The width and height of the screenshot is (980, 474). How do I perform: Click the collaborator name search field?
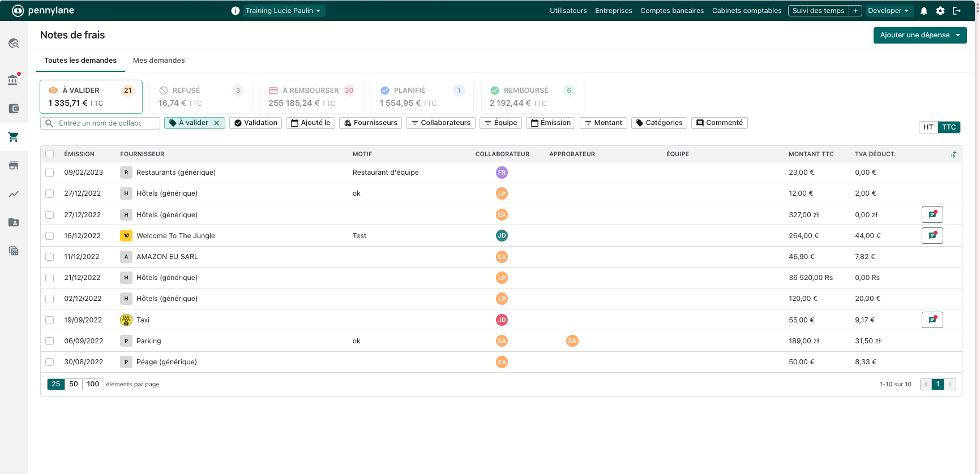[100, 123]
